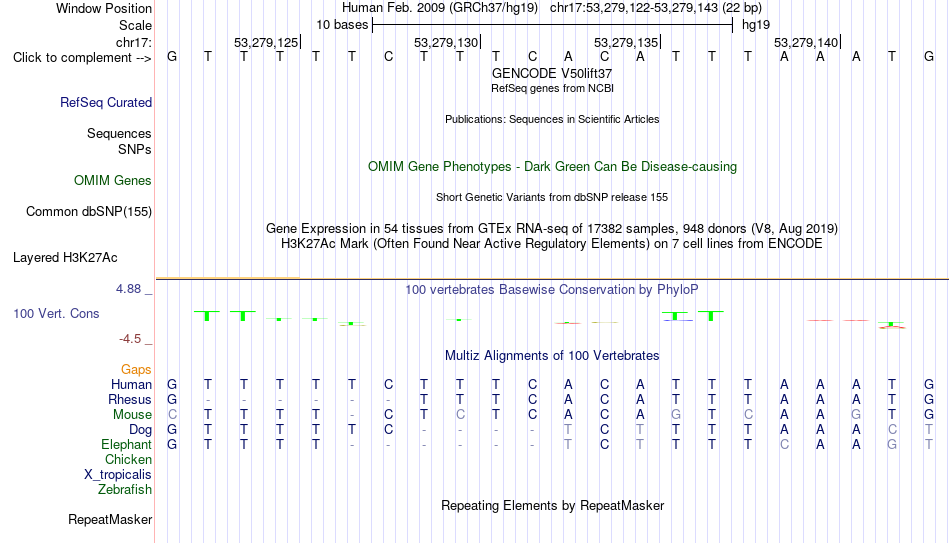Select the 53,279,135 ruler coordinate
This screenshot has width=950, height=543.
pyautogui.click(x=626, y=42)
